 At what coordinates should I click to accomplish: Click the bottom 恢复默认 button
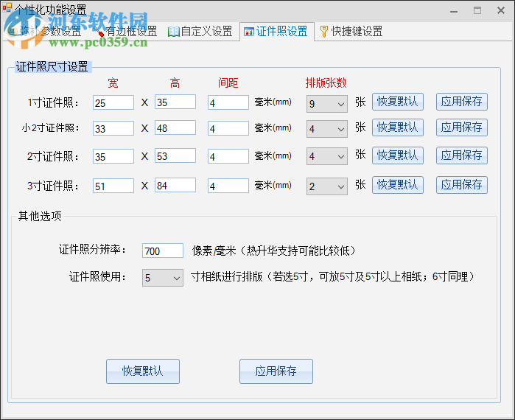coord(143,371)
